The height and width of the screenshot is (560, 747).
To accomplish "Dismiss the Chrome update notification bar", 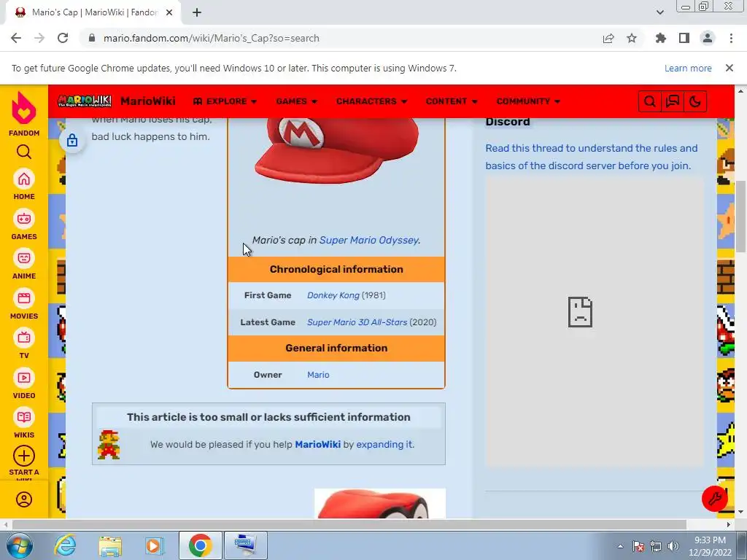I will click(729, 68).
